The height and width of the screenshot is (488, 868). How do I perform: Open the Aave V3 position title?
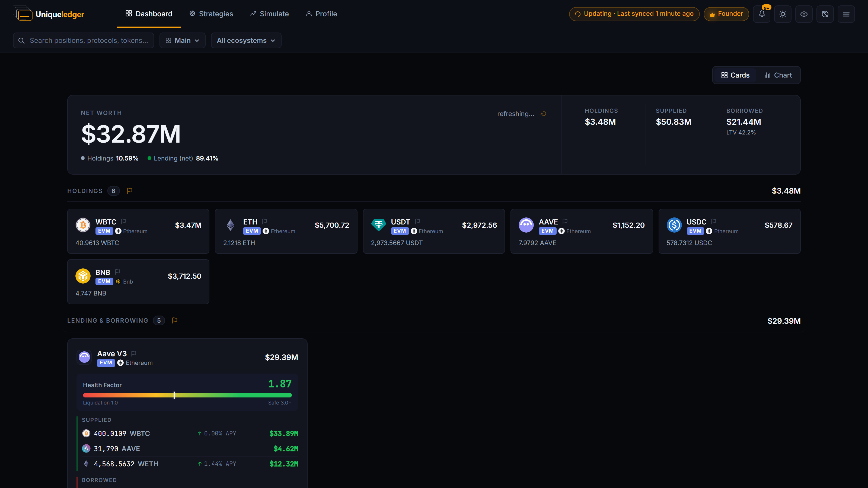click(112, 353)
